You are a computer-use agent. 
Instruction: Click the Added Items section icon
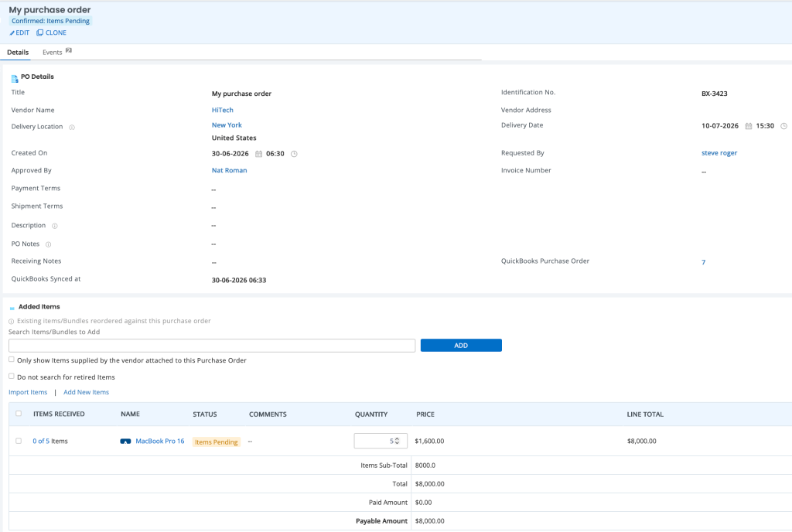point(12,308)
